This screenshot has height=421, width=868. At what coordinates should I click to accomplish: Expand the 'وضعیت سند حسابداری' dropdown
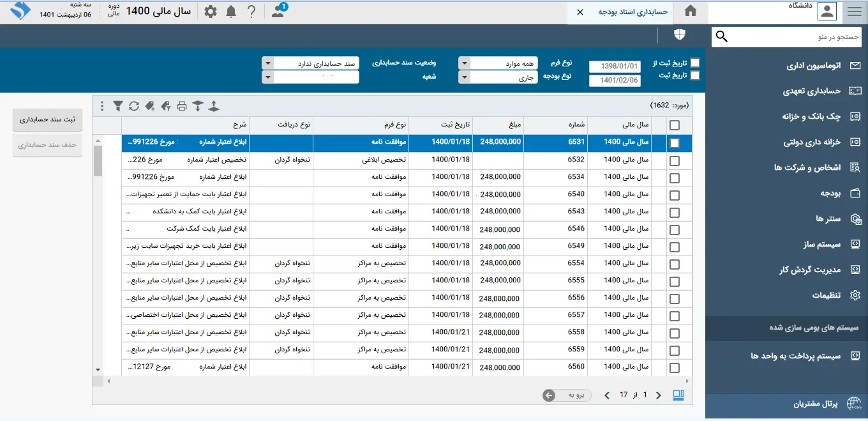(x=268, y=63)
